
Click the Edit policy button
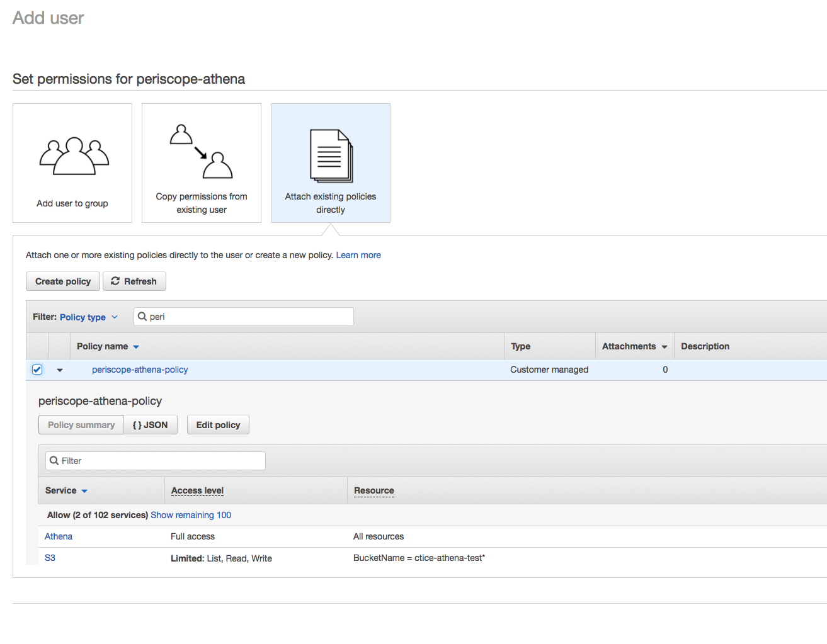(x=218, y=425)
